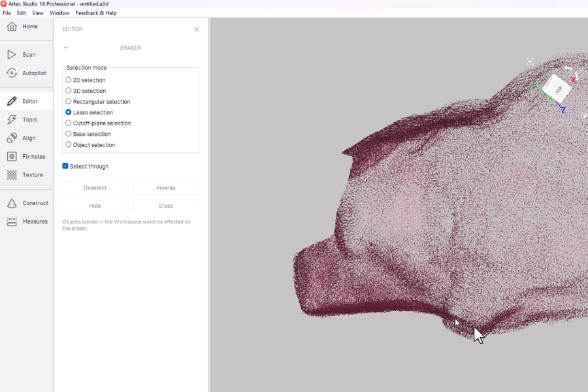Screen dimensions: 588x392
Task: Open the Construct tool icon
Action: click(x=12, y=203)
